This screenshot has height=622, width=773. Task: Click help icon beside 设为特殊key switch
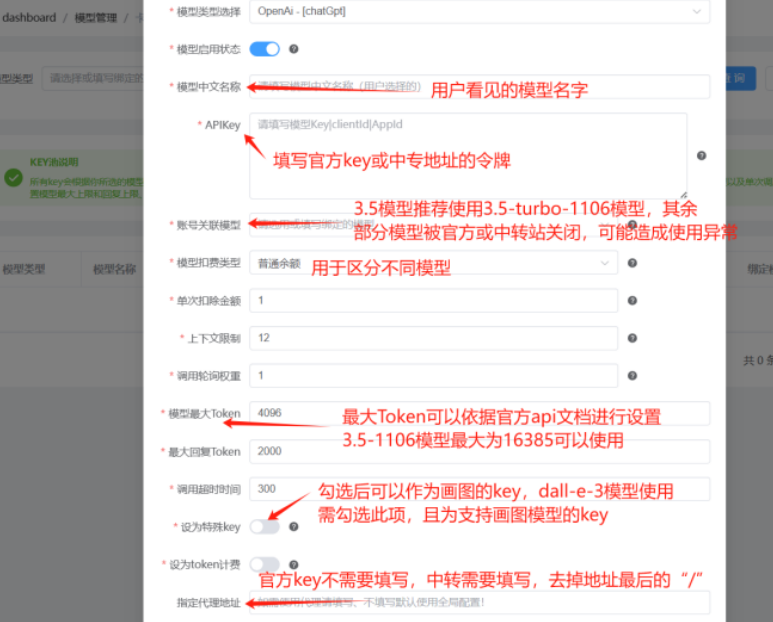pos(294,527)
